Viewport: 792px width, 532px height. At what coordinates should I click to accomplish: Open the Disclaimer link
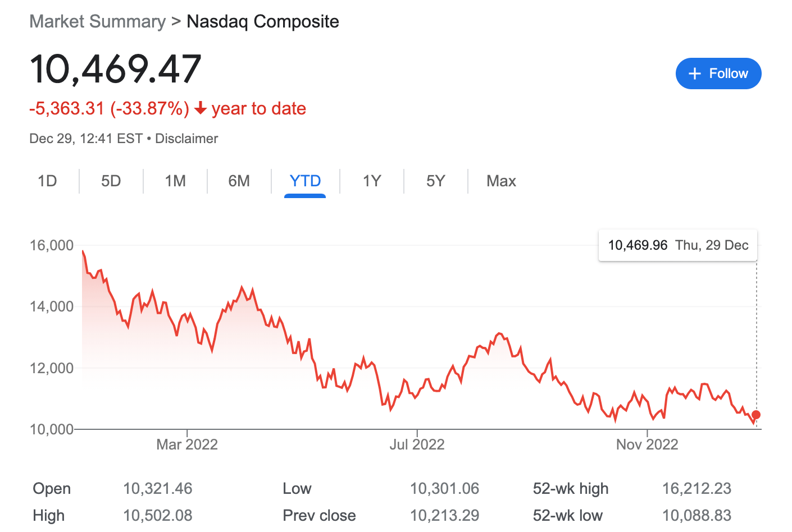186,139
